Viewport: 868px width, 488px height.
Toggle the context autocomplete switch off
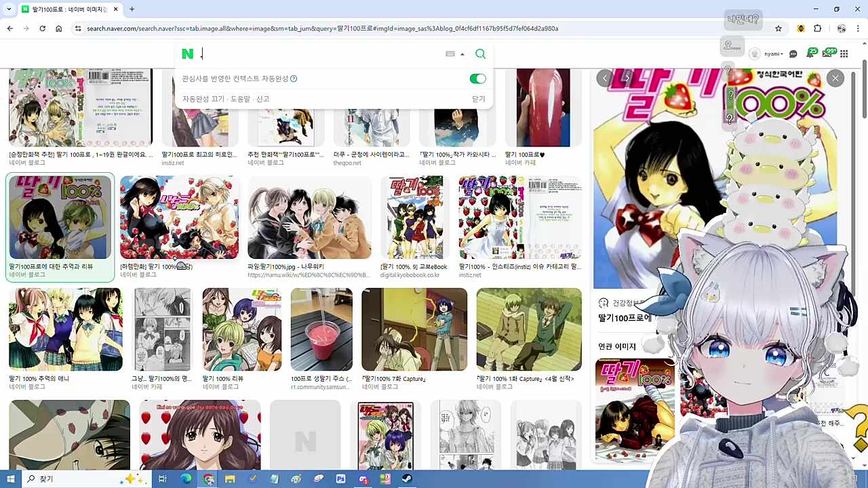[x=477, y=79]
